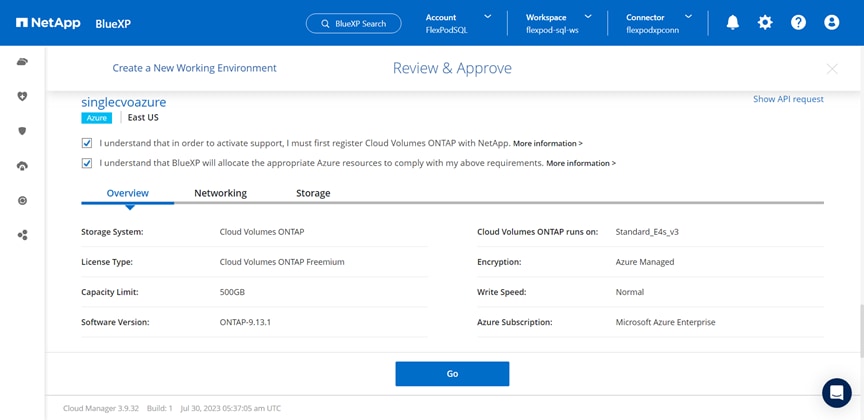Click the ONTAP-9.13.1 software version value
Viewport: 864px width, 420px height.
(245, 322)
